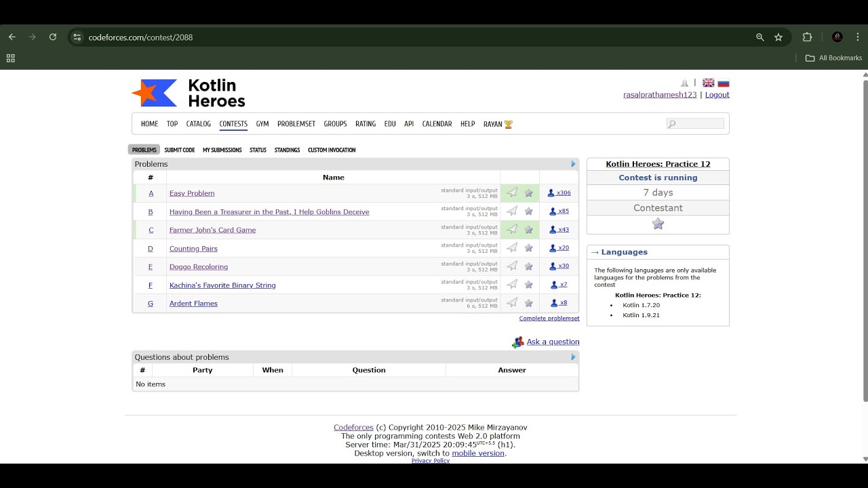Go back in browser

pos(12,37)
